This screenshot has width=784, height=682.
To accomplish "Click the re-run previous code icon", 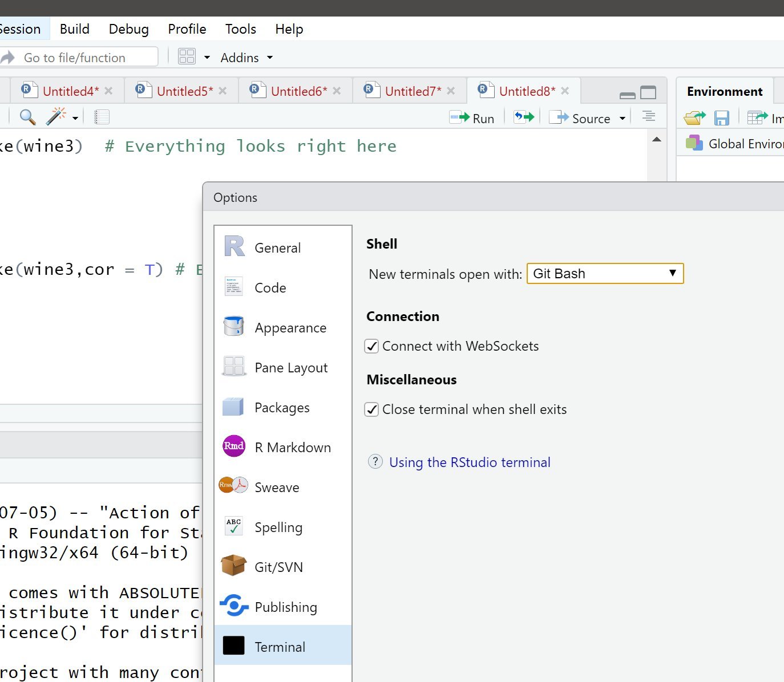I will 524,117.
